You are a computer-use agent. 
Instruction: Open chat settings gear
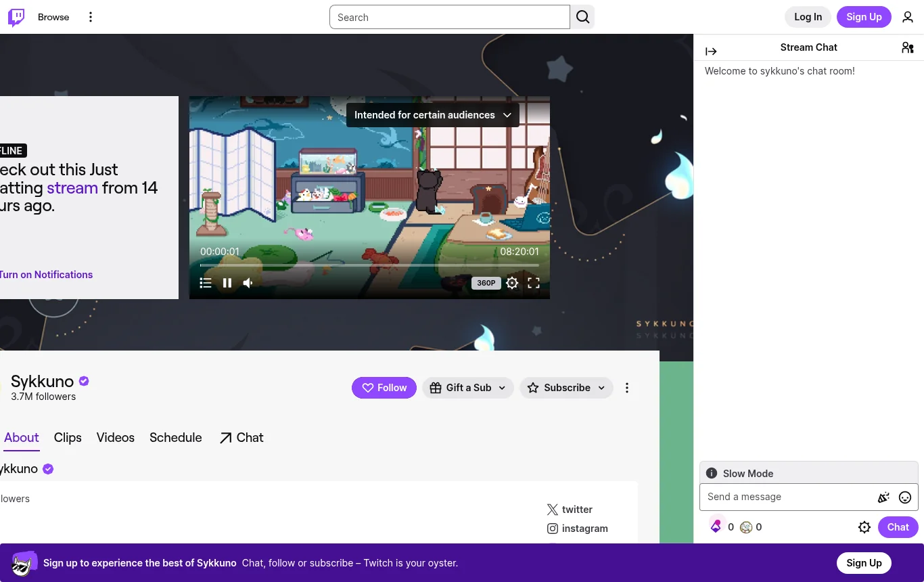(x=864, y=527)
